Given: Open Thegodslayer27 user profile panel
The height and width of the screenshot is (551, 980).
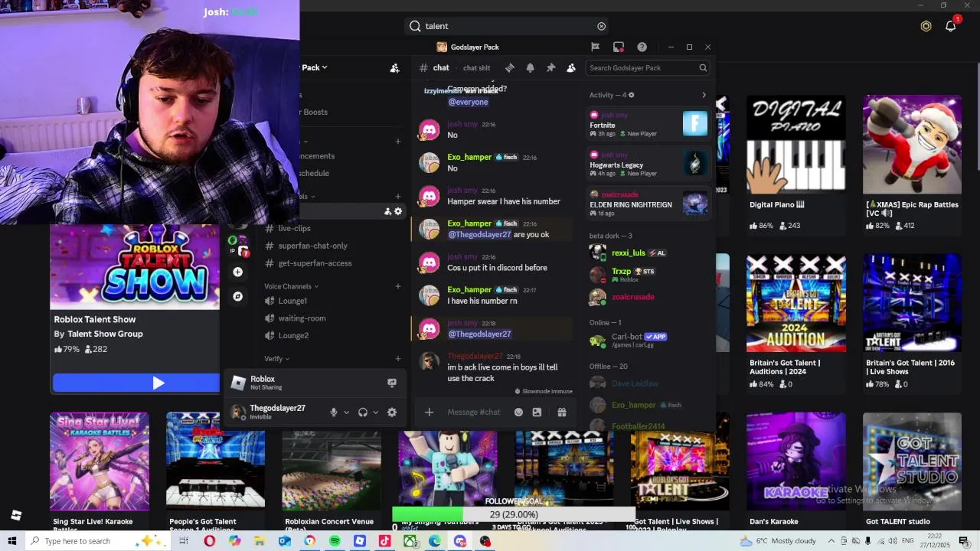Looking at the screenshot, I should coord(268,412).
